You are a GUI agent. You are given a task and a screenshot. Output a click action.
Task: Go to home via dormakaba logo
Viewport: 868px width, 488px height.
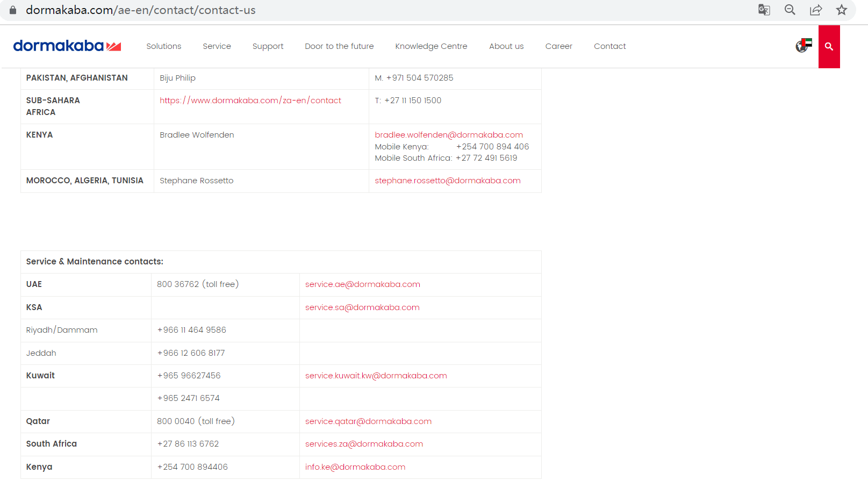point(67,46)
